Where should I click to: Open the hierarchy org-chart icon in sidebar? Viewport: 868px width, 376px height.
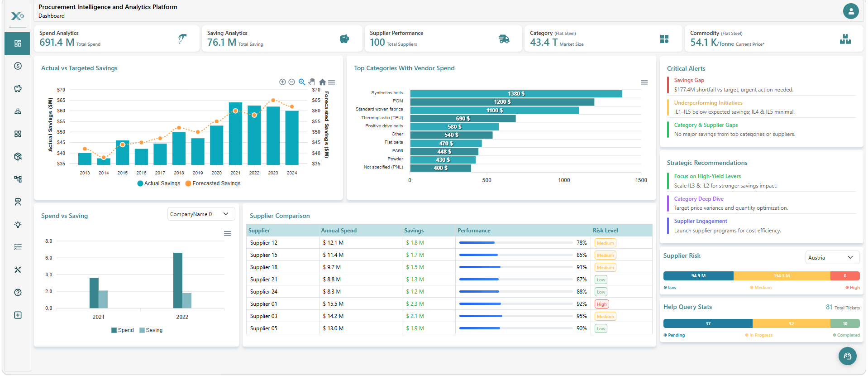click(18, 111)
